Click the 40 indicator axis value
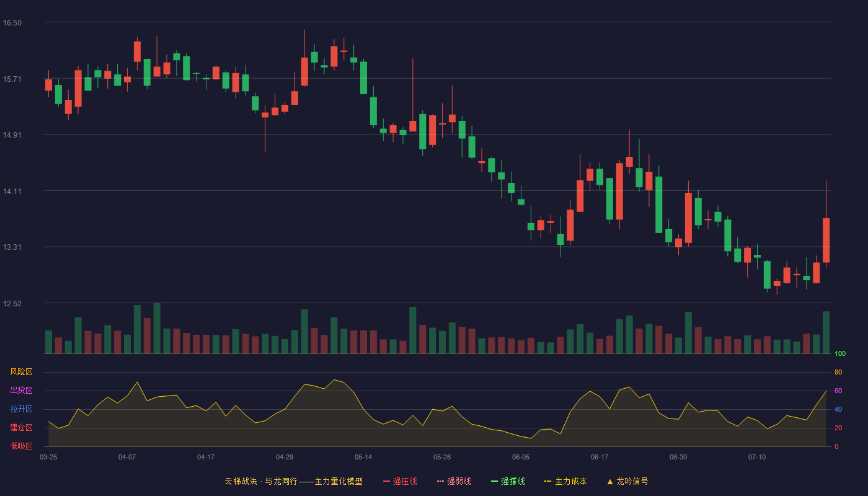The image size is (868, 496). coord(838,410)
